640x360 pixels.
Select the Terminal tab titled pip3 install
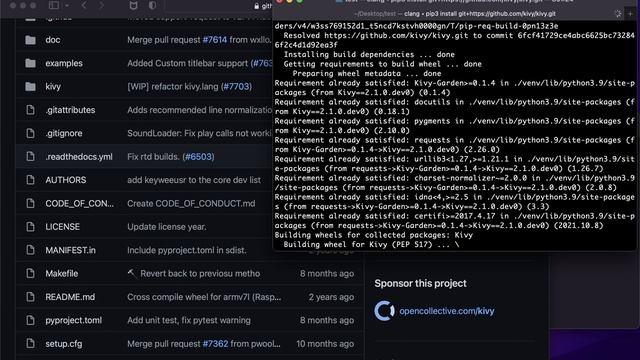coord(455,14)
